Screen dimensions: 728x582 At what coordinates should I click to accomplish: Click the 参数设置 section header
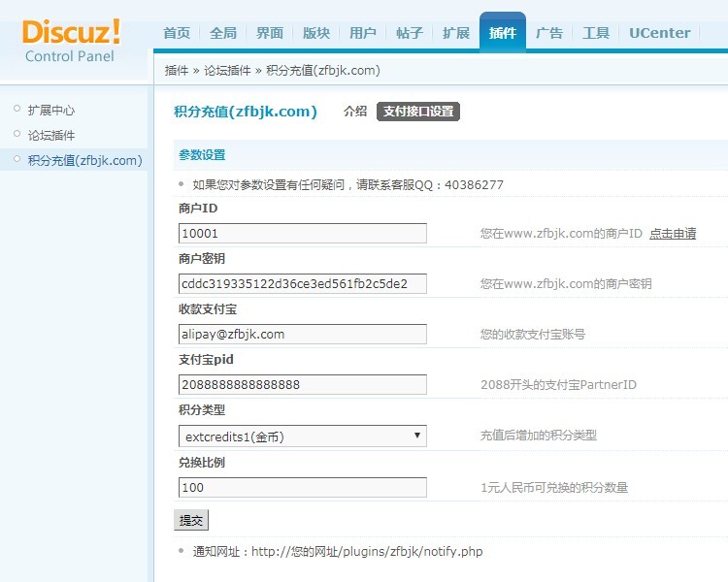(202, 154)
